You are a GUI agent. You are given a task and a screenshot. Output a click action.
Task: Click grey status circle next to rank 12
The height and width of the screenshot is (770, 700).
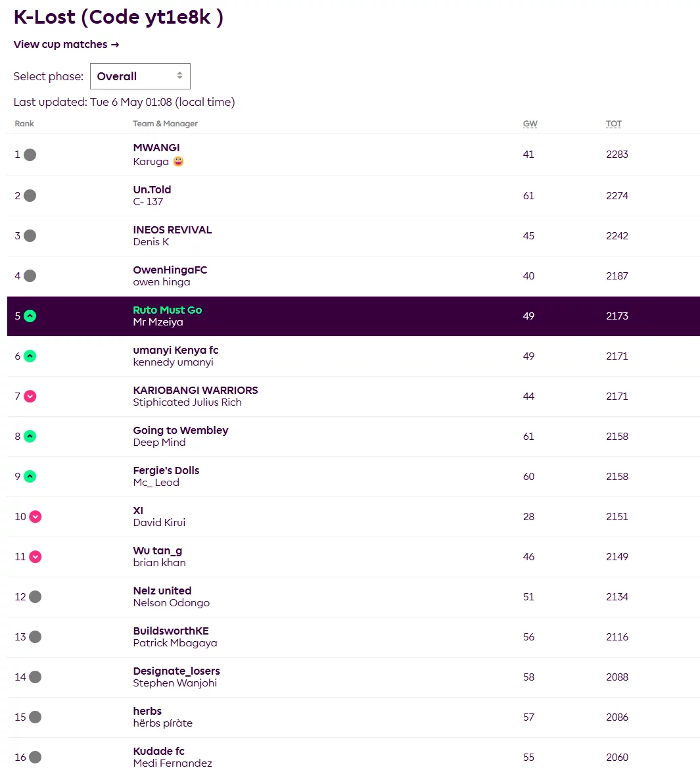tap(35, 597)
